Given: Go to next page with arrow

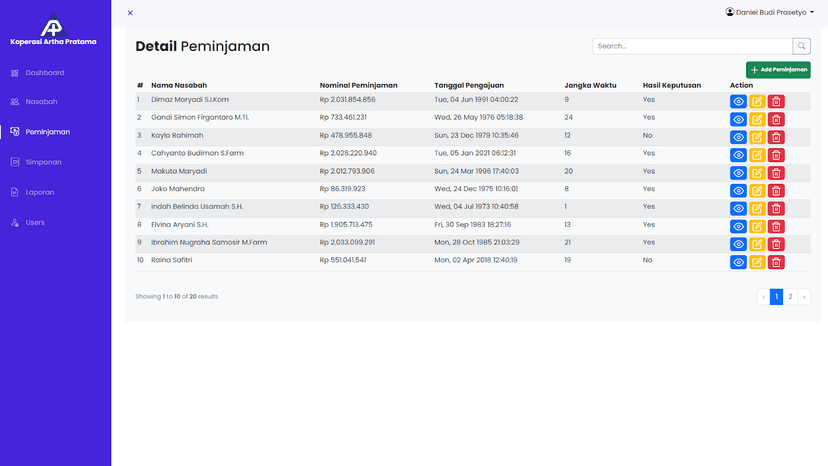Looking at the screenshot, I should pos(803,297).
